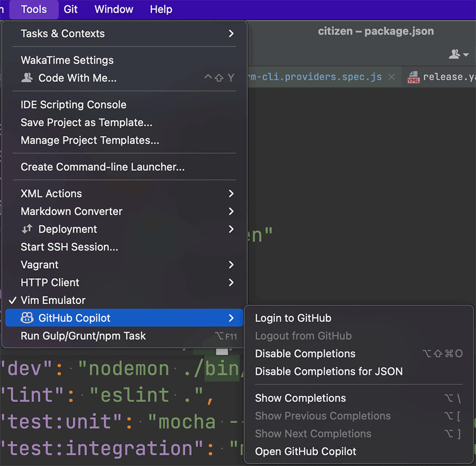Choose Show Completions
The width and height of the screenshot is (476, 466).
click(x=359, y=398)
